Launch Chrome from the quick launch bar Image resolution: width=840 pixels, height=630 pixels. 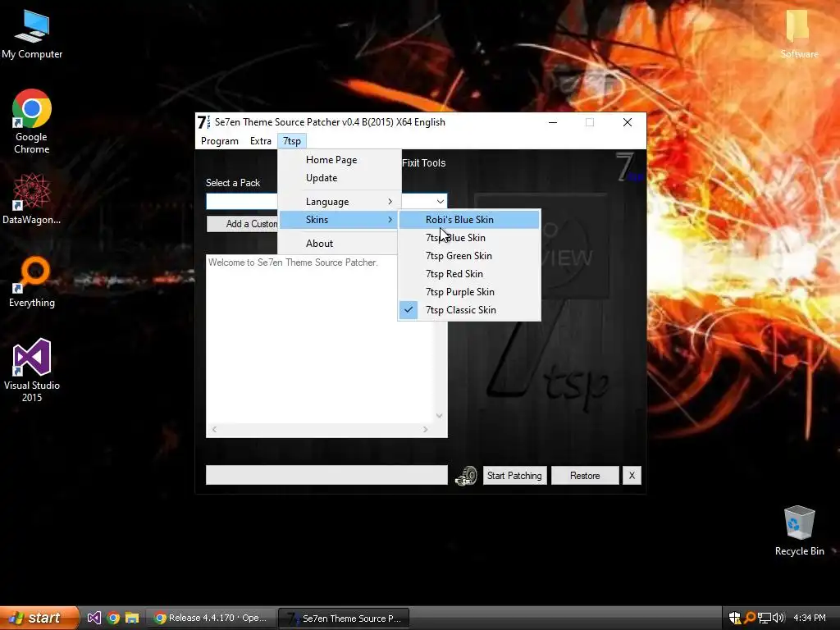click(x=113, y=618)
